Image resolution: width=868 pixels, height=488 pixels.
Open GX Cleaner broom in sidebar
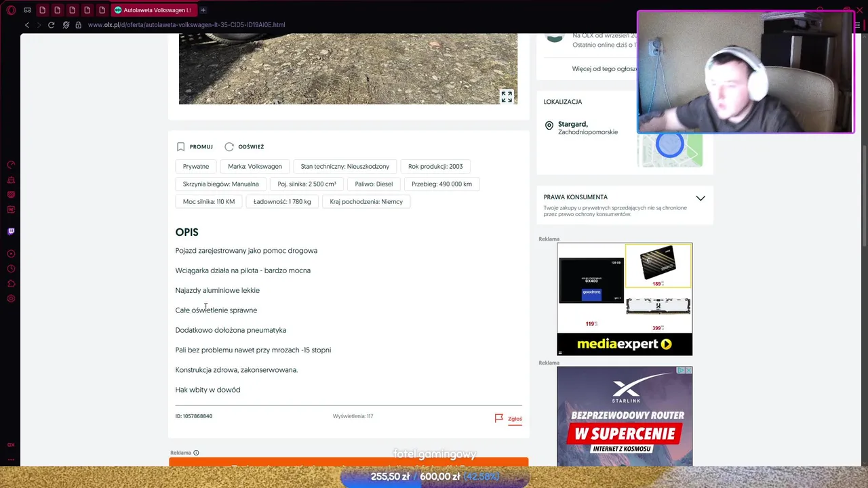pos(11,180)
